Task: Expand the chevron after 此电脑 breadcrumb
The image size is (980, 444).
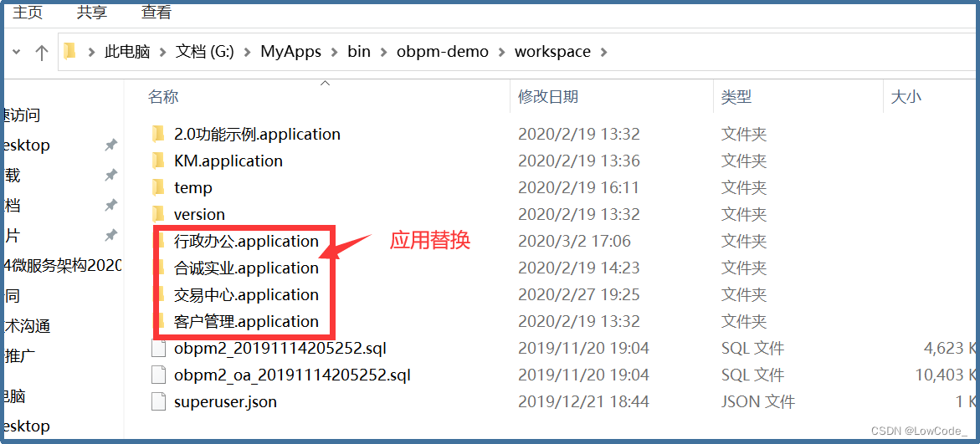Action: 162,52
